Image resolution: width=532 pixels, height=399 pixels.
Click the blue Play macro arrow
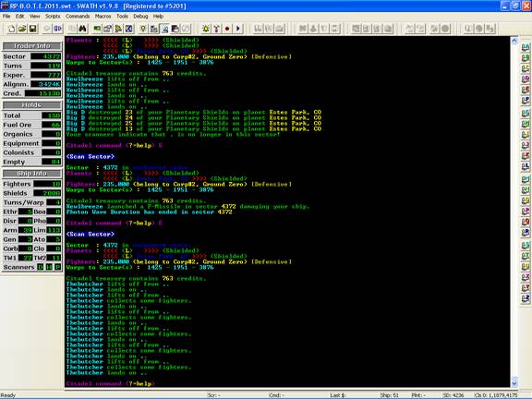(x=238, y=29)
